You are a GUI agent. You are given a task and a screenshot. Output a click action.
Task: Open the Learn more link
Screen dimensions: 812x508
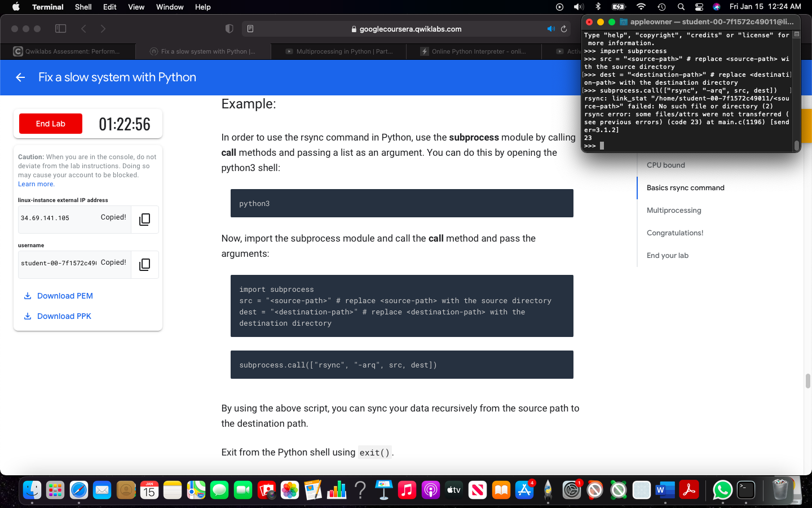tap(36, 184)
